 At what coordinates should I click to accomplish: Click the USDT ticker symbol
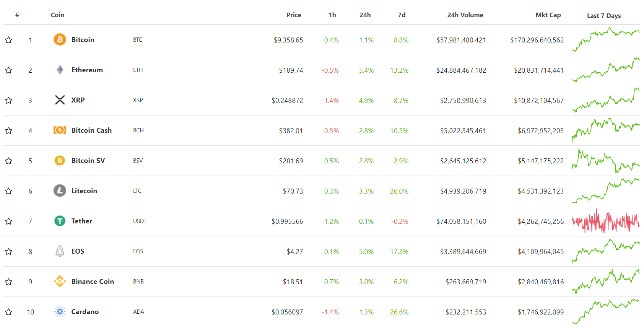pyautogui.click(x=140, y=221)
